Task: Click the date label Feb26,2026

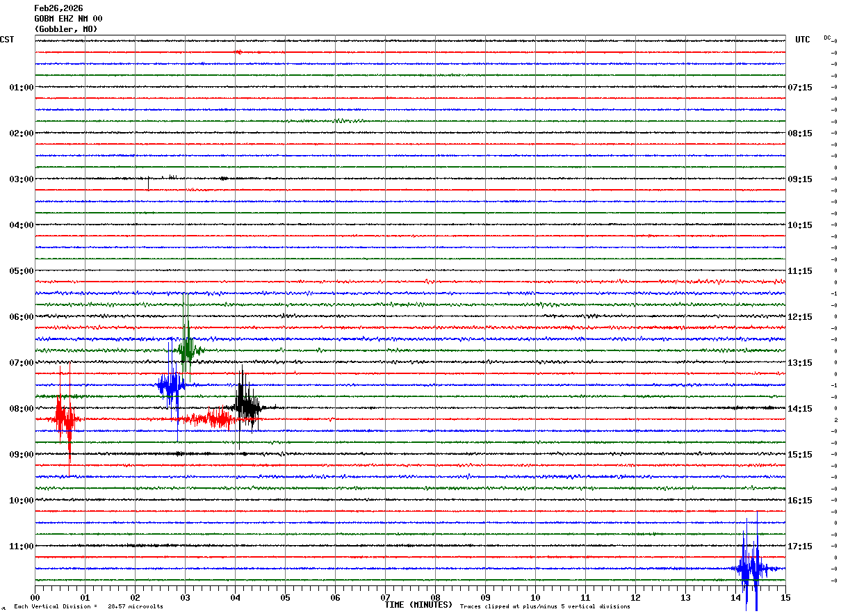Action: [x=58, y=8]
